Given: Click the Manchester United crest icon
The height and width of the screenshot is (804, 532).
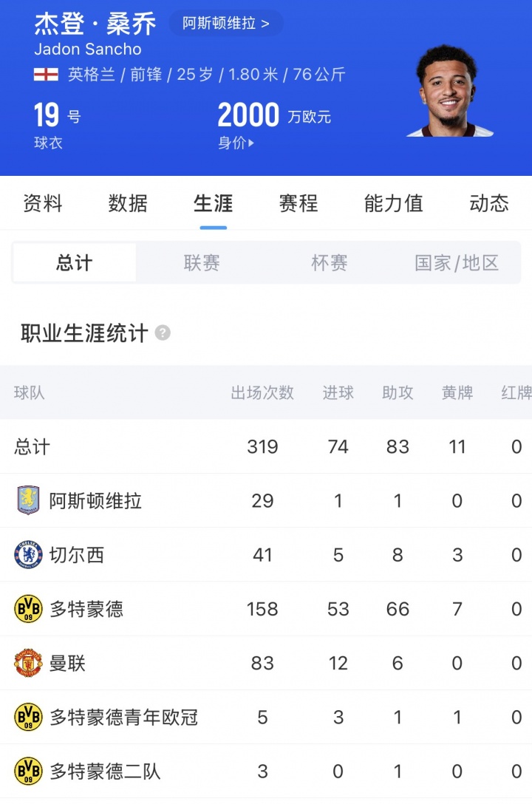Looking at the screenshot, I should (28, 664).
